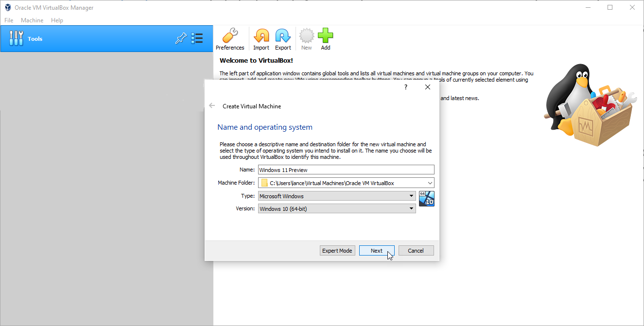This screenshot has height=326, width=644.
Task: Click the Export appliance toolbar icon
Action: [283, 39]
